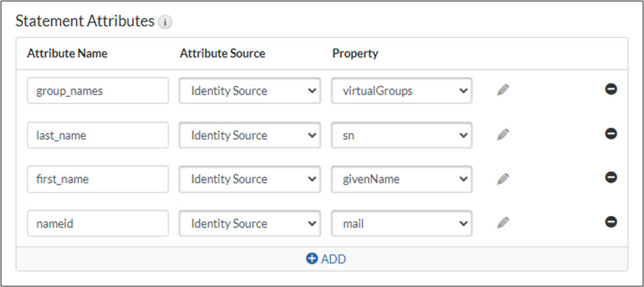Open the givenName property dropdown
Screen dimensions: 644x287
click(x=401, y=179)
